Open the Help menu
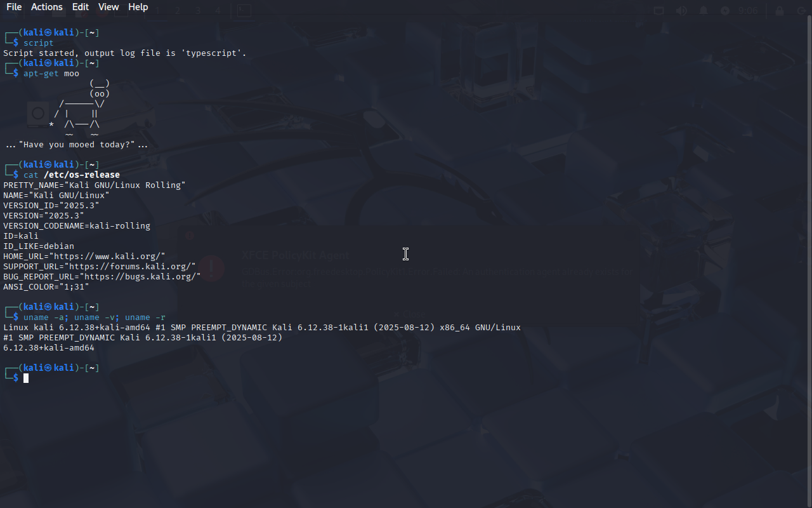This screenshot has height=508, width=812. [138, 7]
